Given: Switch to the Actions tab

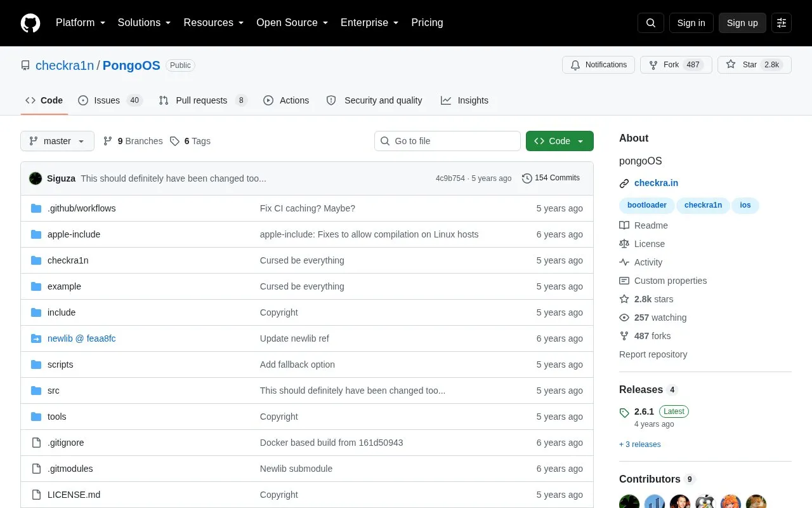Looking at the screenshot, I should tap(286, 100).
